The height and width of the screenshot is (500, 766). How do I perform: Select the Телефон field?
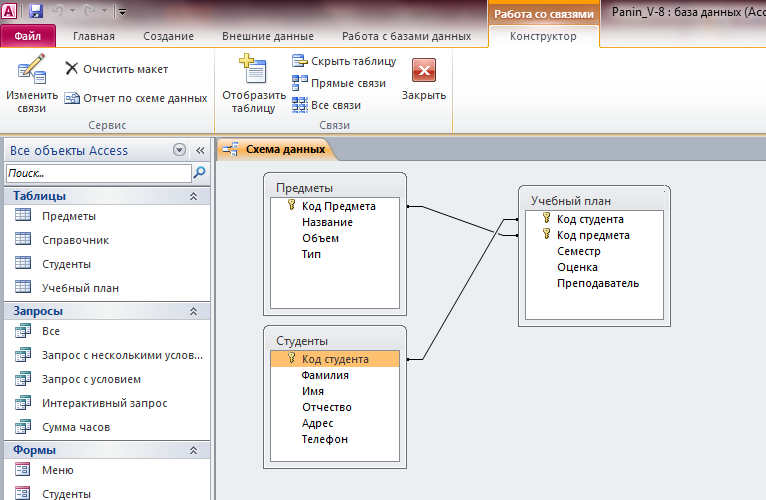pyautogui.click(x=335, y=439)
